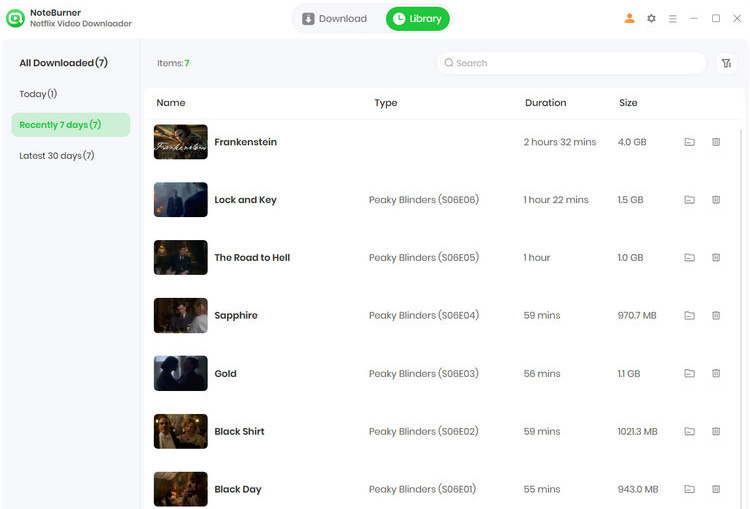The width and height of the screenshot is (750, 509).
Task: Sort by the Name column header
Action: pos(171,103)
